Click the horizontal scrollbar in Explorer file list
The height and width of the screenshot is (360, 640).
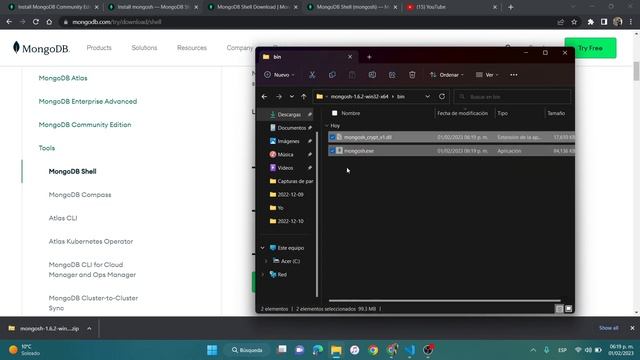(x=444, y=301)
